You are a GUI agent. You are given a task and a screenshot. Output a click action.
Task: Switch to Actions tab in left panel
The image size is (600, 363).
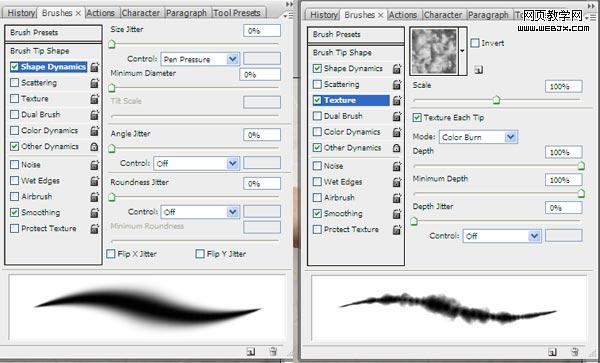[x=101, y=13]
